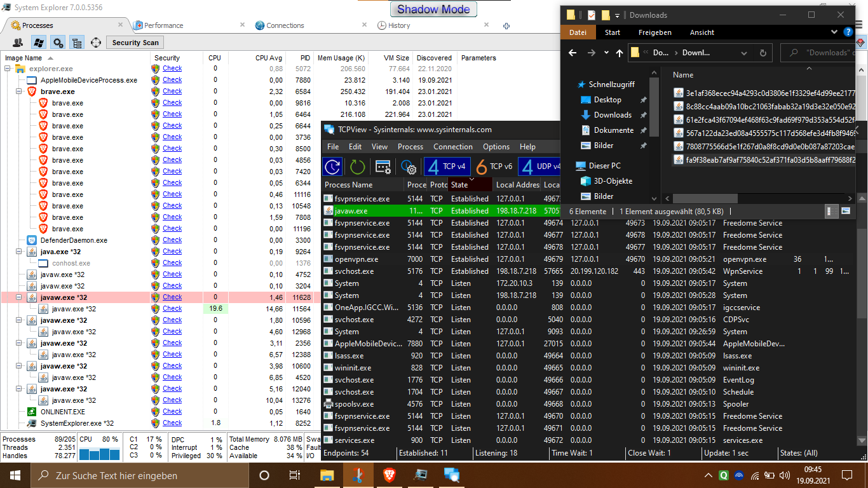Toggle process tree view icon in System Explorer
The image size is (868, 488).
[x=77, y=43]
